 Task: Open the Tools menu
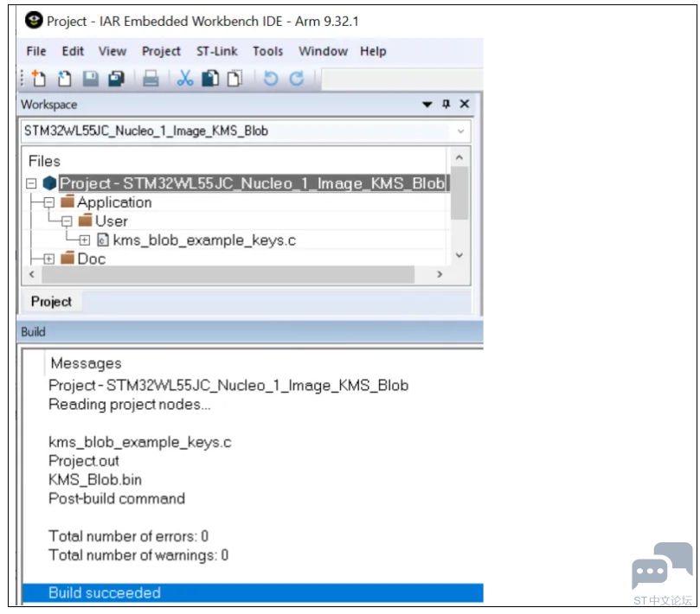pos(268,51)
